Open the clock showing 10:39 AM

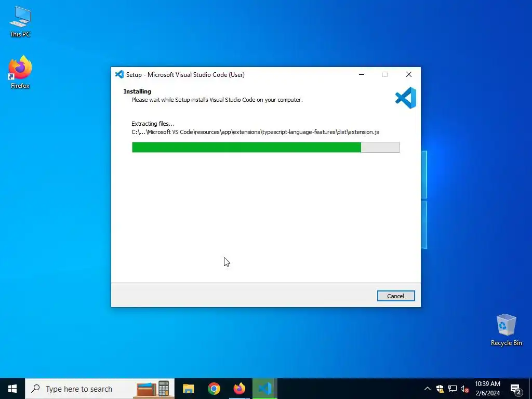[487, 389]
